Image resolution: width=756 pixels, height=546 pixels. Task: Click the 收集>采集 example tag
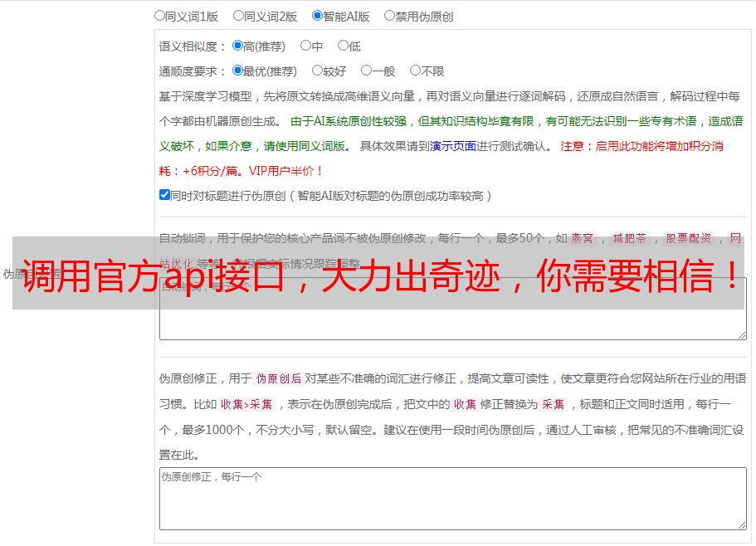pyautogui.click(x=246, y=404)
